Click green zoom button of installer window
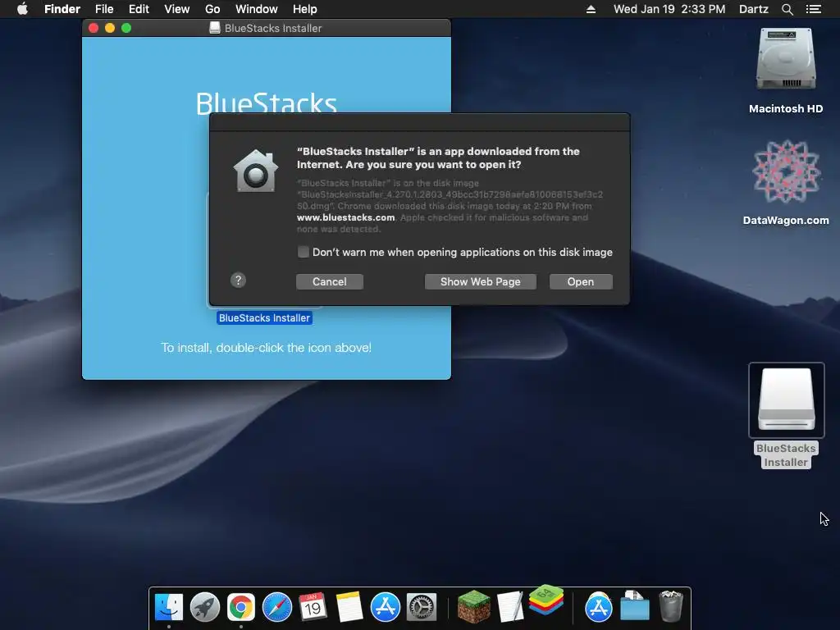Viewport: 840px width, 630px height. click(126, 28)
